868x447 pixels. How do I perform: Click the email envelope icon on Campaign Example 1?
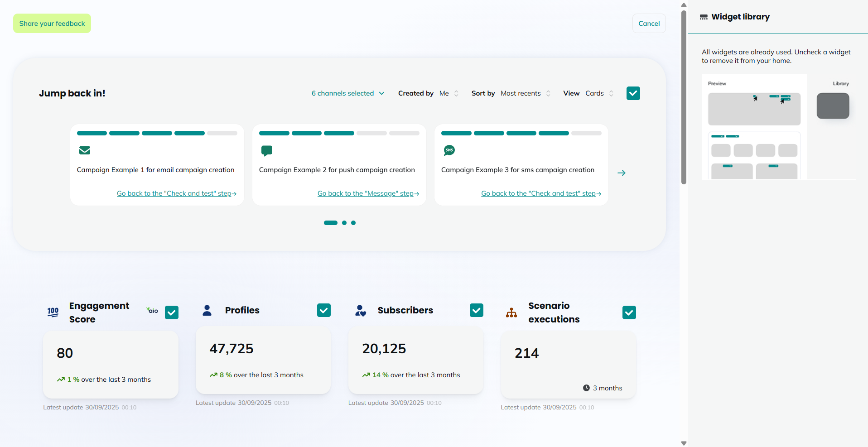tap(85, 150)
